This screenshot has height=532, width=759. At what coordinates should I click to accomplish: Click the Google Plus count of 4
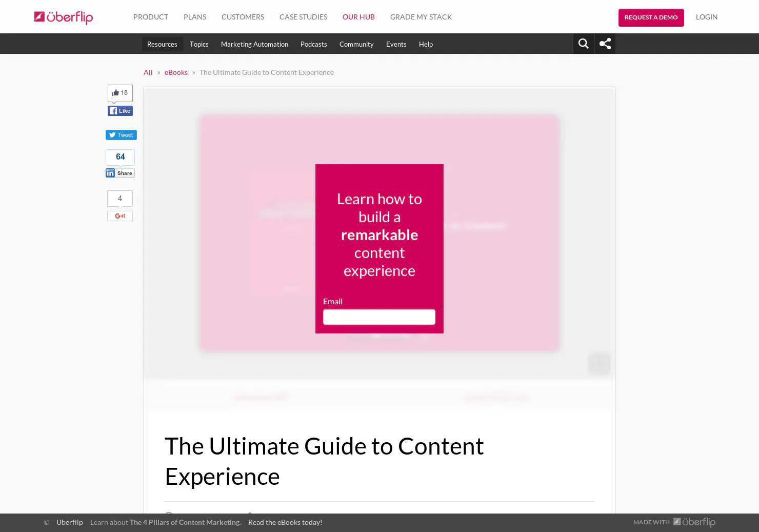120,199
